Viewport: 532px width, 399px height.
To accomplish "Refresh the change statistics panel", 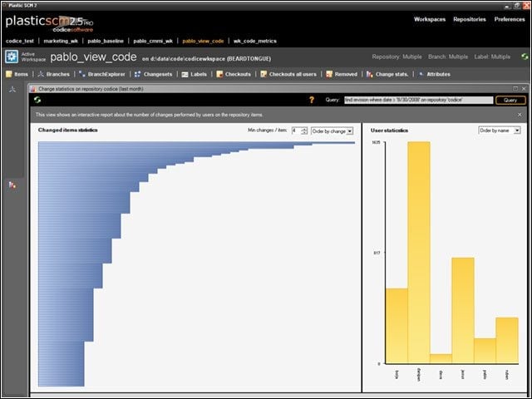I will [x=37, y=100].
